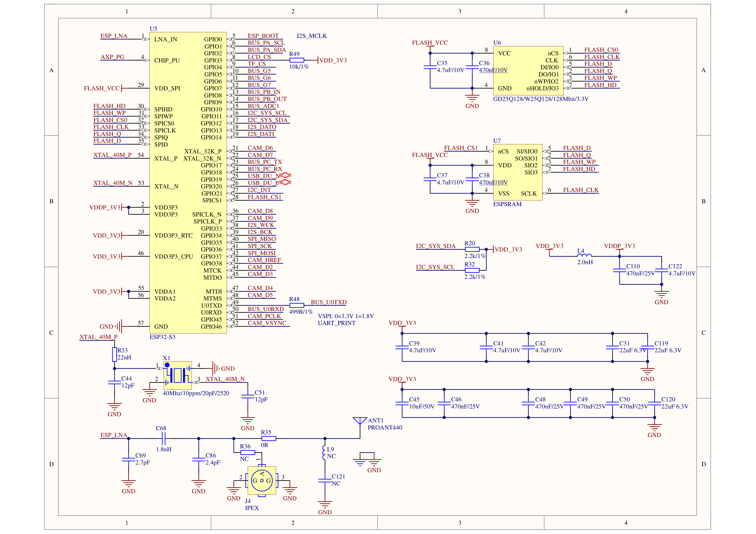Select the 2.0nH value of L4
Viewport: 756px width, 534px height.
click(x=585, y=262)
